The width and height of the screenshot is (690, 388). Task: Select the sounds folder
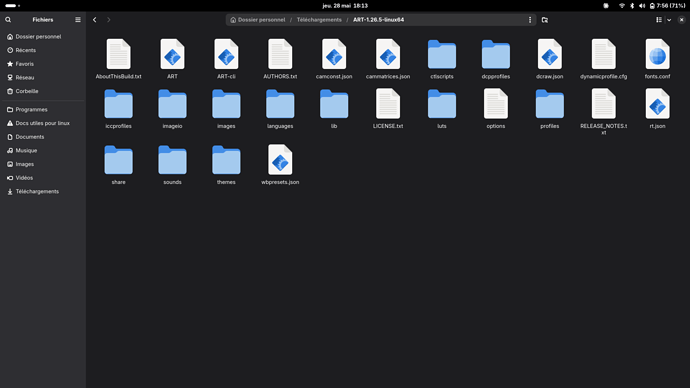coord(172,165)
